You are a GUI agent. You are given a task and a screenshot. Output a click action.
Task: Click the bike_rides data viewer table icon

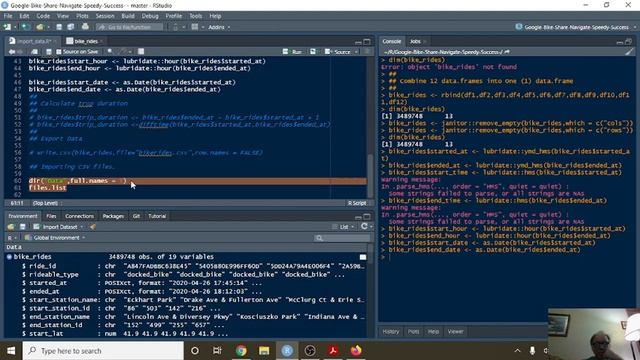pyautogui.click(x=362, y=257)
